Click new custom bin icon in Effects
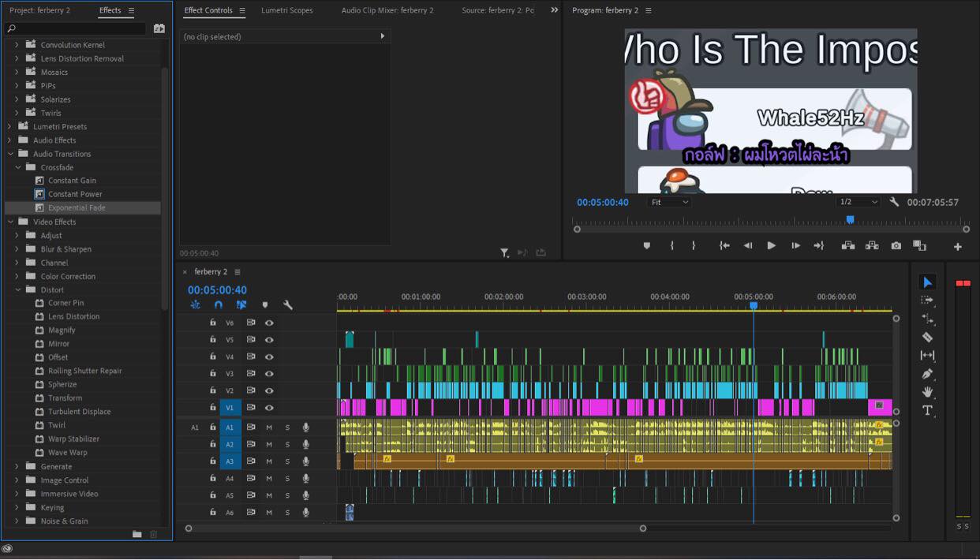The width and height of the screenshot is (980, 560). pos(137,534)
